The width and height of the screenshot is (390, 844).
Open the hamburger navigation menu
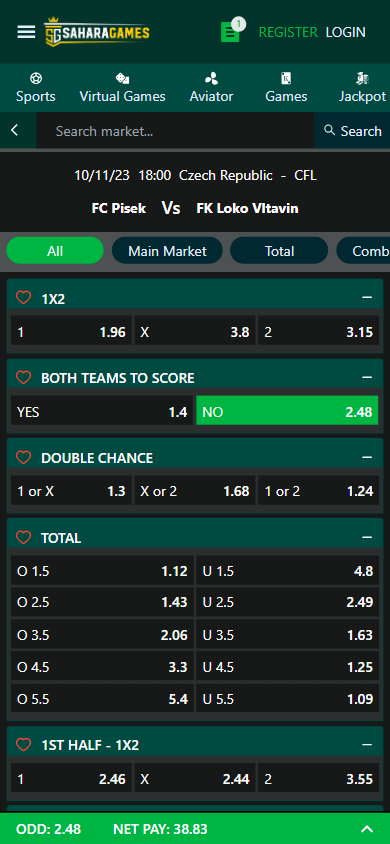[26, 32]
